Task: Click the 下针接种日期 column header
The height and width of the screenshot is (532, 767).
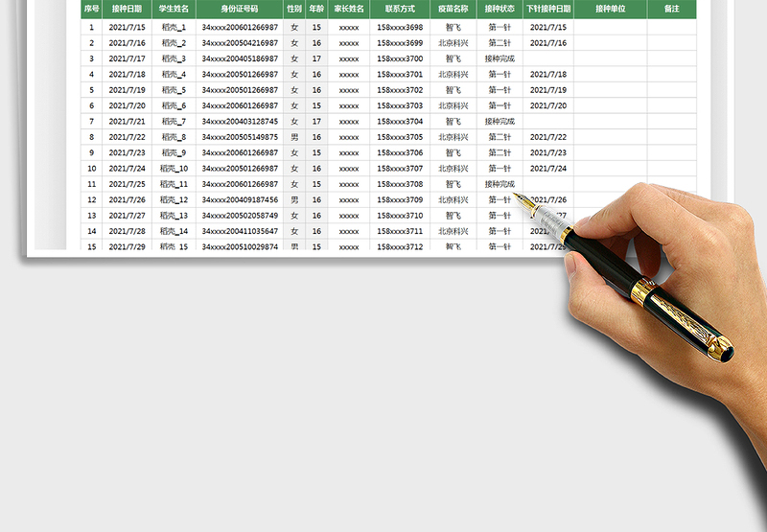Action: (x=548, y=9)
